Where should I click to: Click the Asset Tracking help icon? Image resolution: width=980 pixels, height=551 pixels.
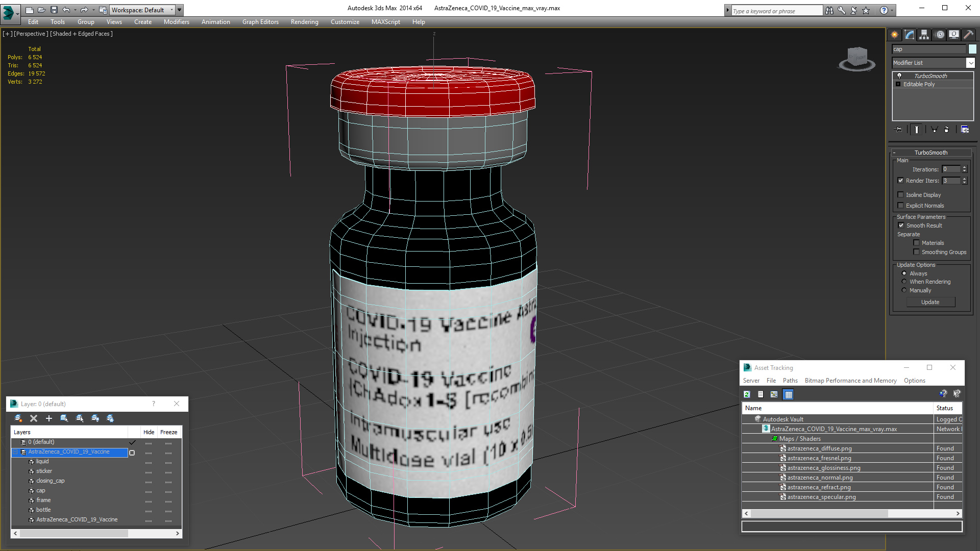[x=943, y=394]
